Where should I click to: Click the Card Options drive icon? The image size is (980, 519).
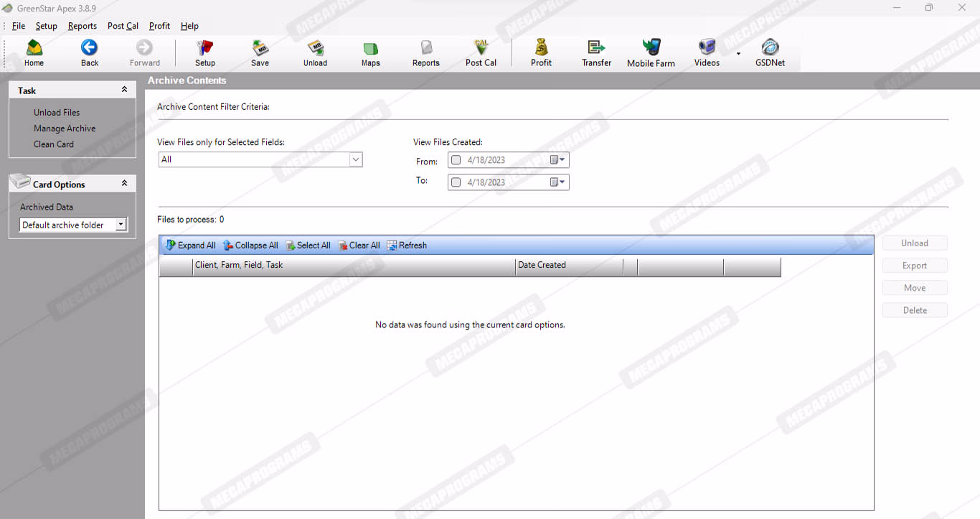click(21, 182)
